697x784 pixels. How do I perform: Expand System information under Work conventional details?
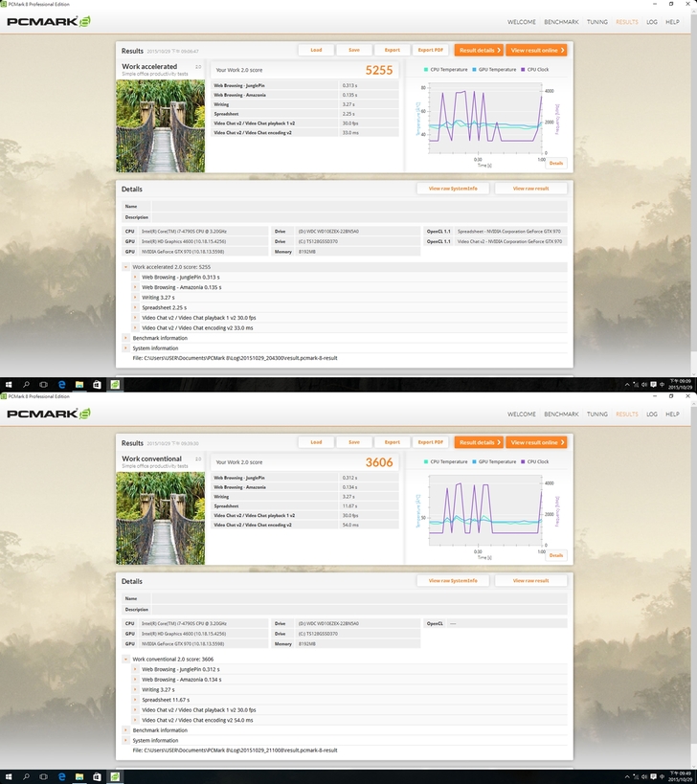125,740
